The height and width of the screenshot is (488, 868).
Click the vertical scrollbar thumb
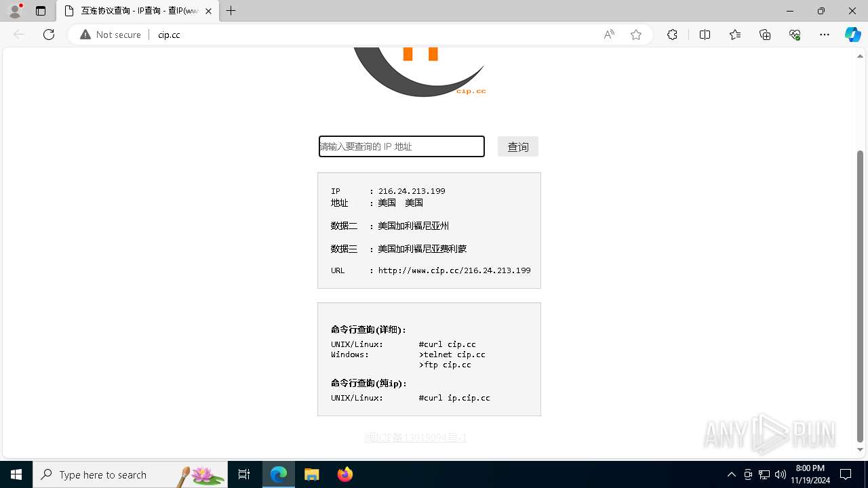coord(861,296)
